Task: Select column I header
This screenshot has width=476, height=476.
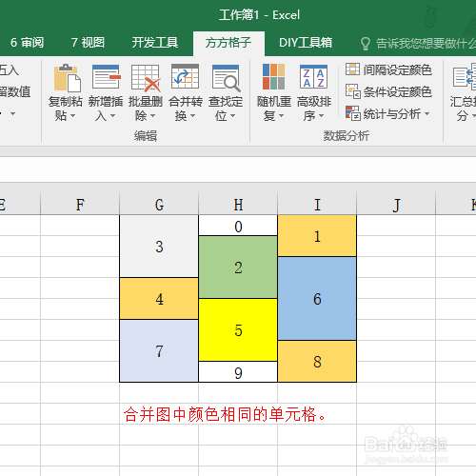Action: tap(317, 205)
